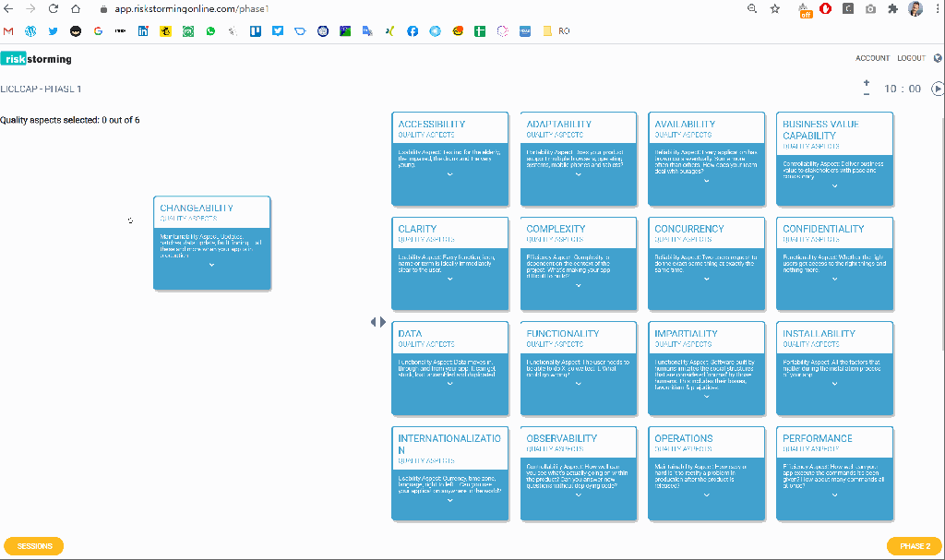Reload the page
The height and width of the screenshot is (560, 945).
53,8
